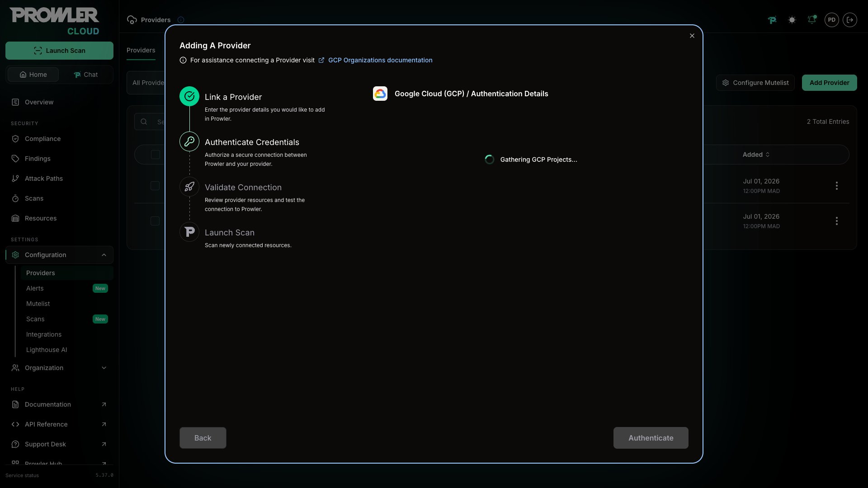
Task: Close the Adding A Provider dialog
Action: tap(692, 36)
